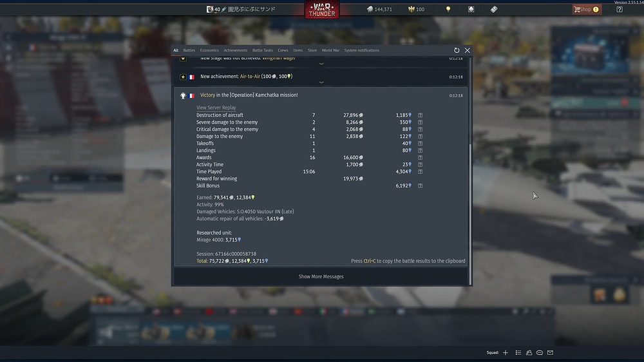Screen dimensions: 644x362
Task: Switch to the Economics tab
Action: coord(209,50)
